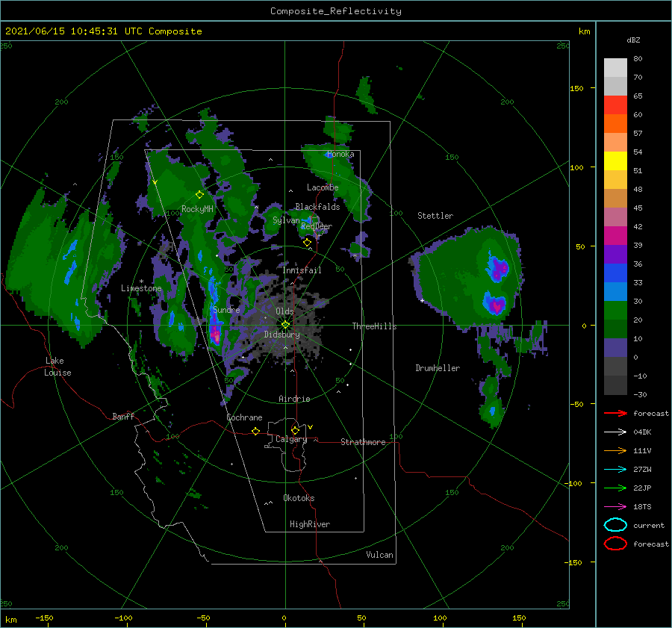Click the yellow V marker northwest of RockyMH
672x628 pixels.
click(x=155, y=182)
